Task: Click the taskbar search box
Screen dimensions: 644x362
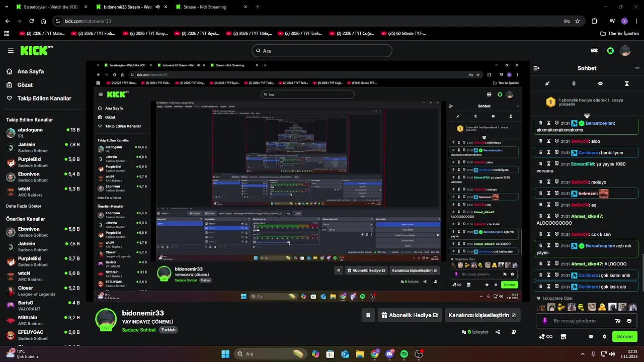Action: [x=270, y=354]
